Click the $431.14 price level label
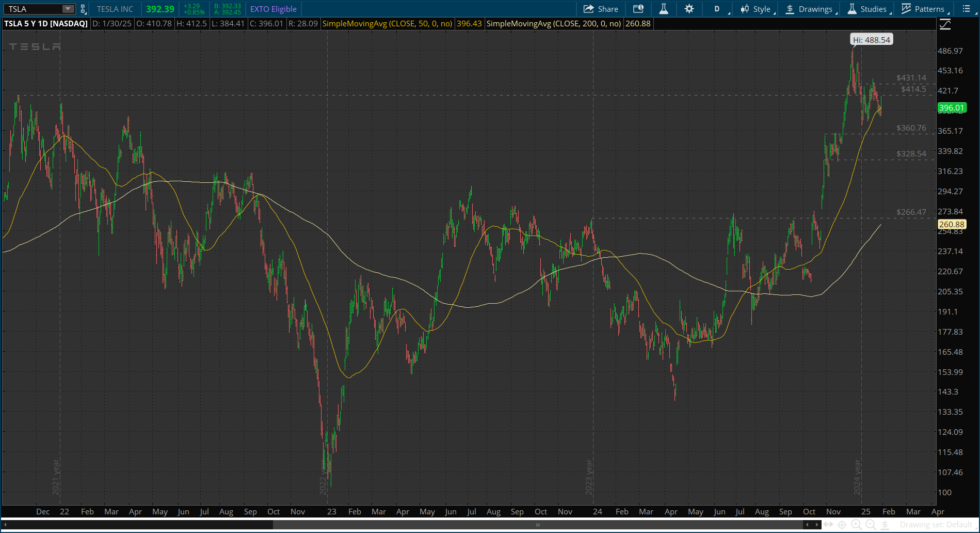The height and width of the screenshot is (533, 980). tap(911, 78)
